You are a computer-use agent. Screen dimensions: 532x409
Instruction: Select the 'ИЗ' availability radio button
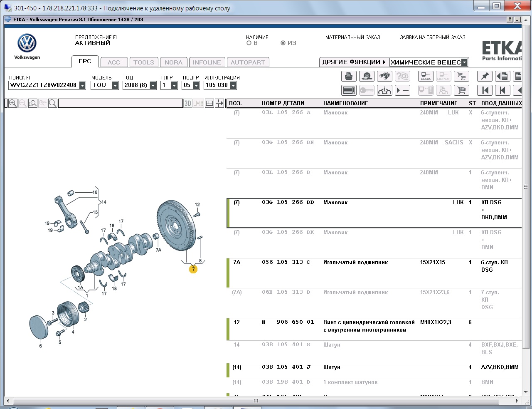click(x=283, y=43)
